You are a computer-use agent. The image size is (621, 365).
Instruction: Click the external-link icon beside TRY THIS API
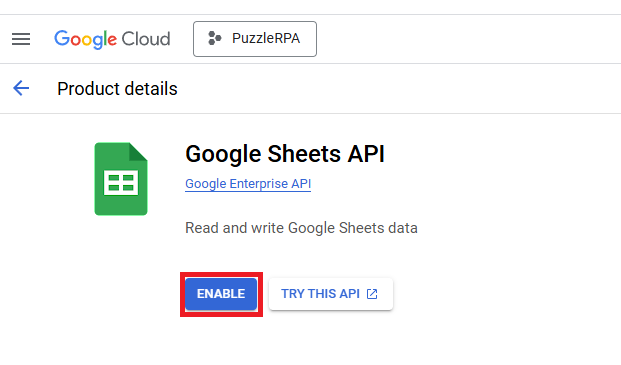372,294
